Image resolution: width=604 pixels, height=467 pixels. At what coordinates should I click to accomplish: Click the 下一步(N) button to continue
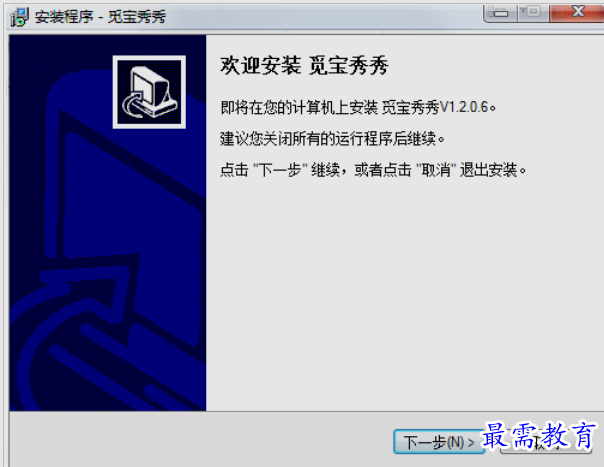(x=439, y=442)
